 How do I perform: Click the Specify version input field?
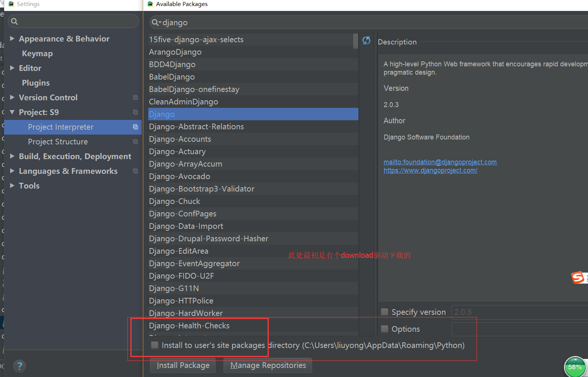click(520, 312)
